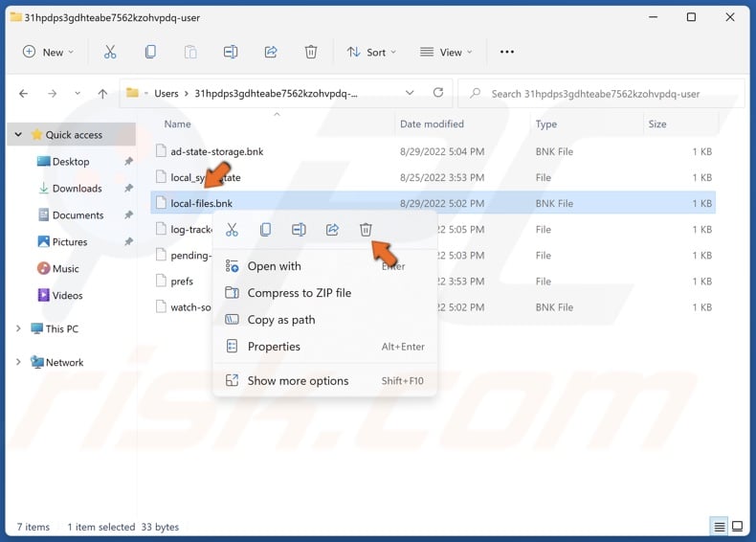Choose Compress to ZIP file
Screen dimensions: 756x542
pyautogui.click(x=325, y=293)
